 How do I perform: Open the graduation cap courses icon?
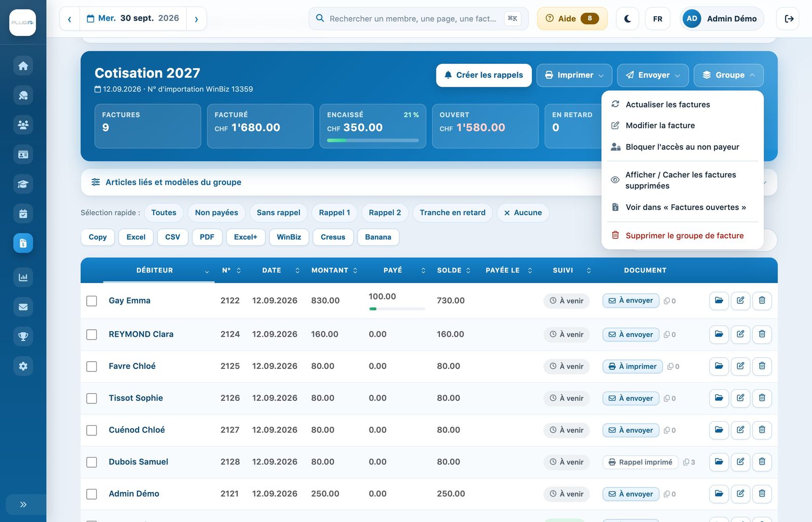click(23, 184)
